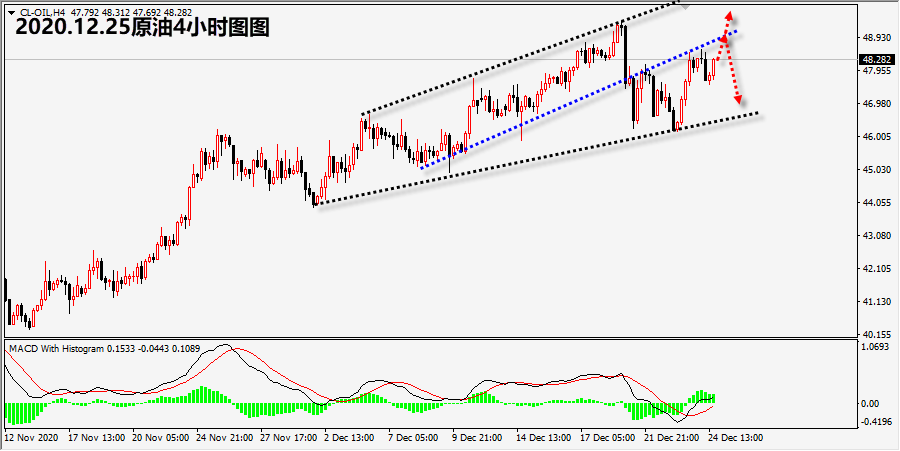Open the dropdown triangle beside CL-OIL,H4

coord(11,12)
